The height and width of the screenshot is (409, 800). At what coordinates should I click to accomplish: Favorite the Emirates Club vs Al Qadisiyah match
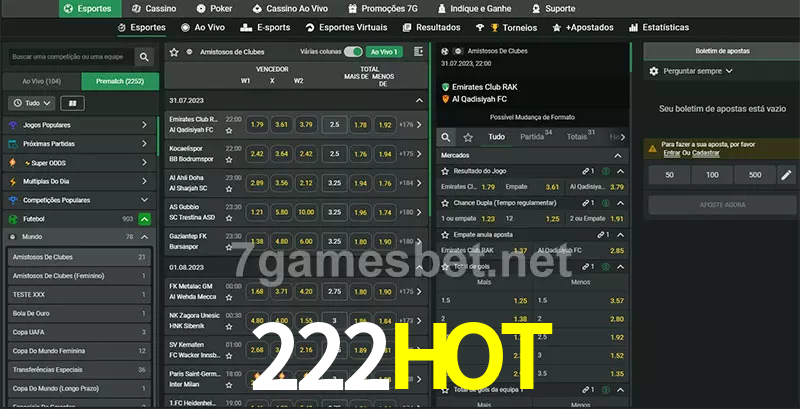point(229,131)
